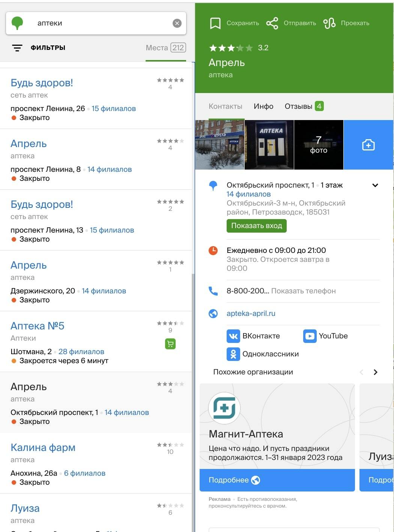394x532 pixels.
Task: Open the 2GIS green logo icon
Action: pyautogui.click(x=17, y=23)
